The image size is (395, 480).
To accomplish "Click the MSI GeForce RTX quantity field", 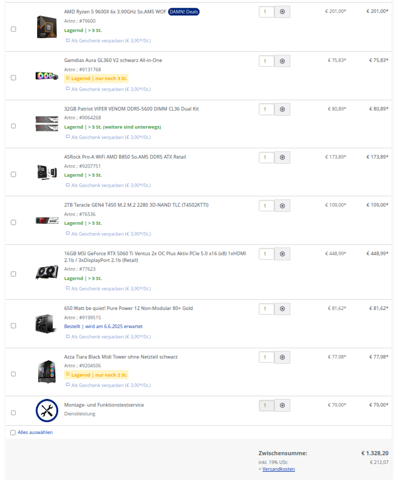I will (266, 254).
